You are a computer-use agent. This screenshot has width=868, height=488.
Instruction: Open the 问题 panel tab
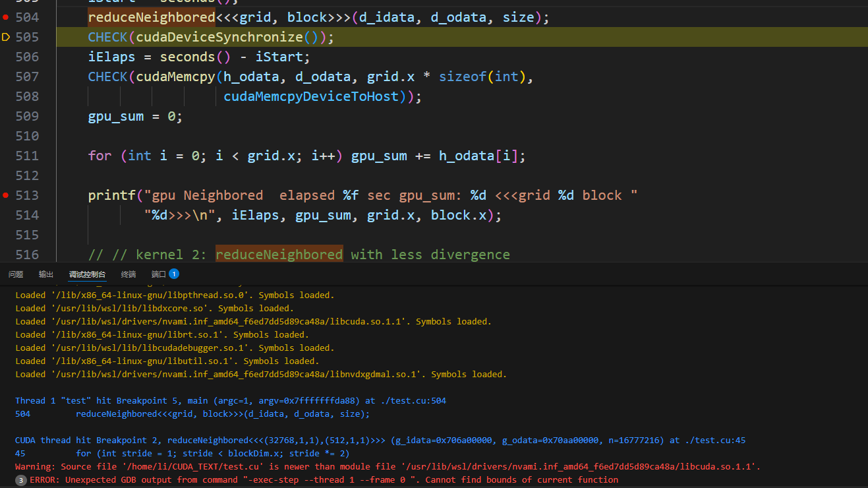coord(16,274)
